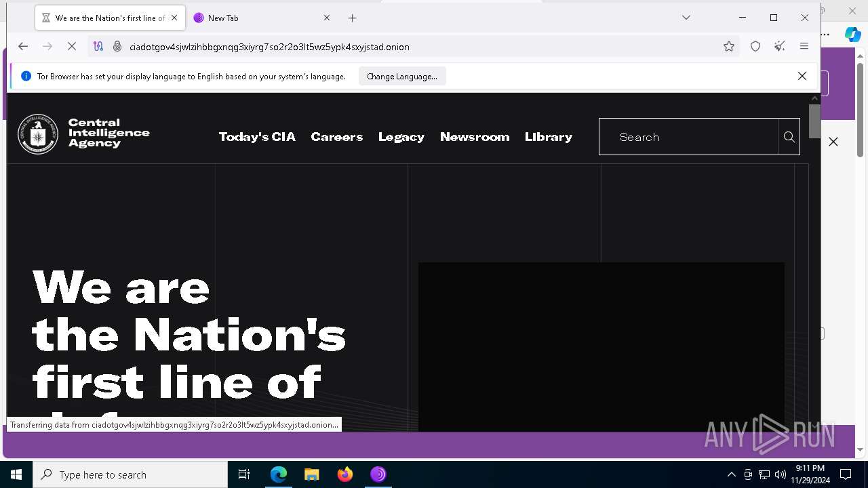Click the CIA site Search field
Image resolution: width=868 pixels, height=488 pixels.
point(689,137)
